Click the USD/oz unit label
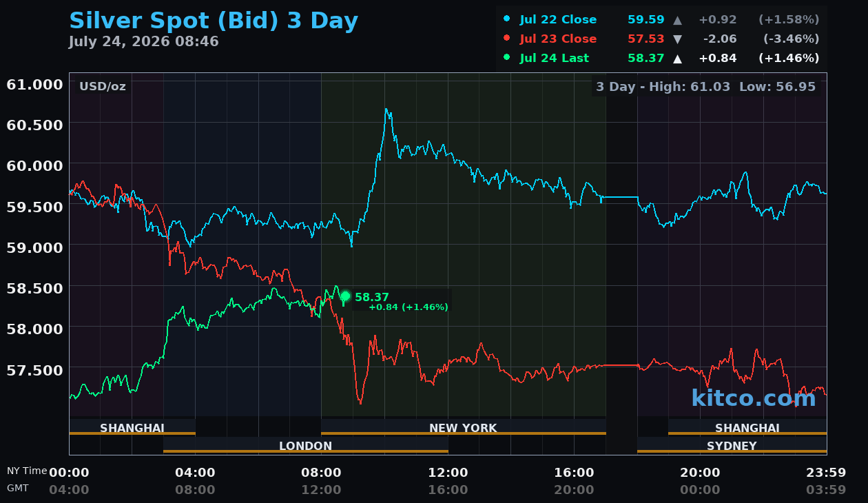 [x=103, y=87]
